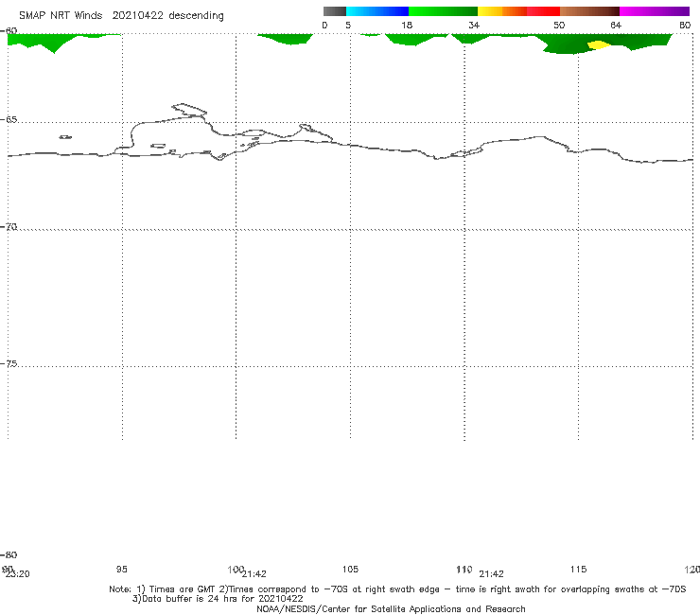Click the swath time "23:20"
The width and height of the screenshot is (700, 615).
[18, 574]
